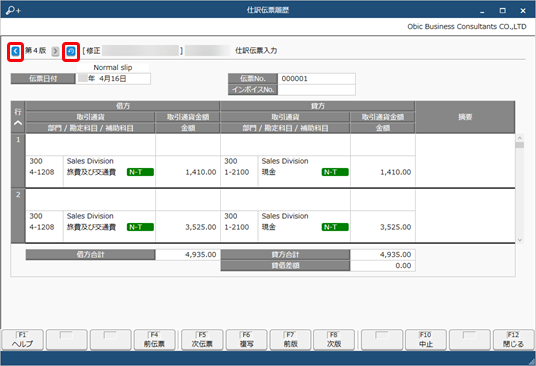Click the blue restore version icon
This screenshot has width=536, height=366.
coord(71,51)
